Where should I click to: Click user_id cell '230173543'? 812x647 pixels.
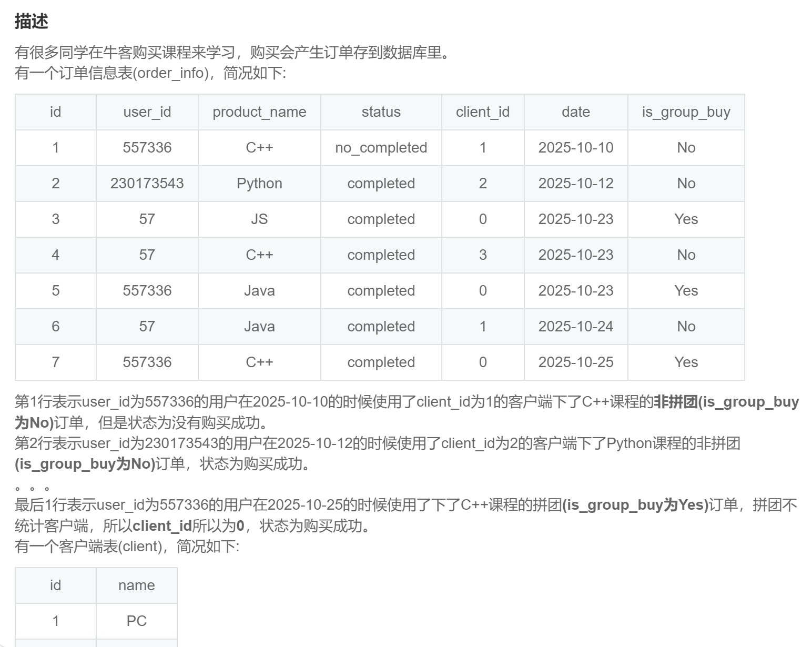click(x=147, y=184)
